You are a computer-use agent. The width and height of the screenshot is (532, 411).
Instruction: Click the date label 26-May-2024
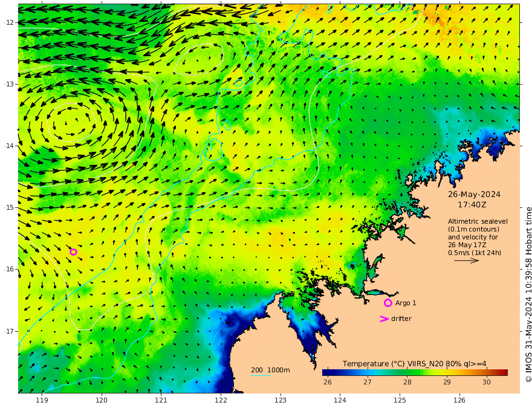tap(474, 194)
